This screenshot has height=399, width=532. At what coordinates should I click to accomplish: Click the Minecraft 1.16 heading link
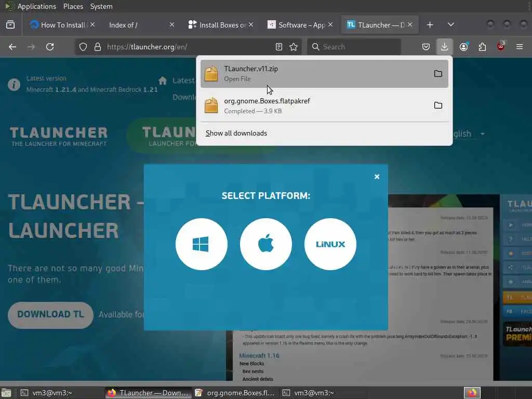(259, 355)
